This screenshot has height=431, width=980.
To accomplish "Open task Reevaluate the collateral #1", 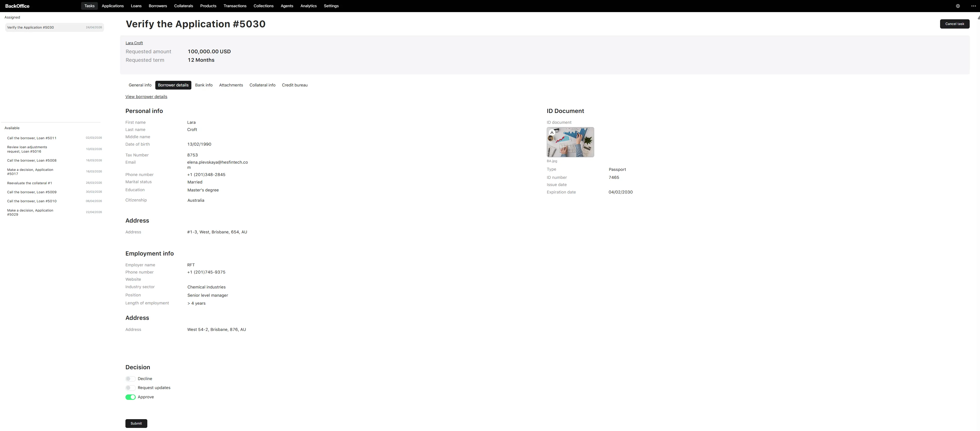I will pos(54,183).
